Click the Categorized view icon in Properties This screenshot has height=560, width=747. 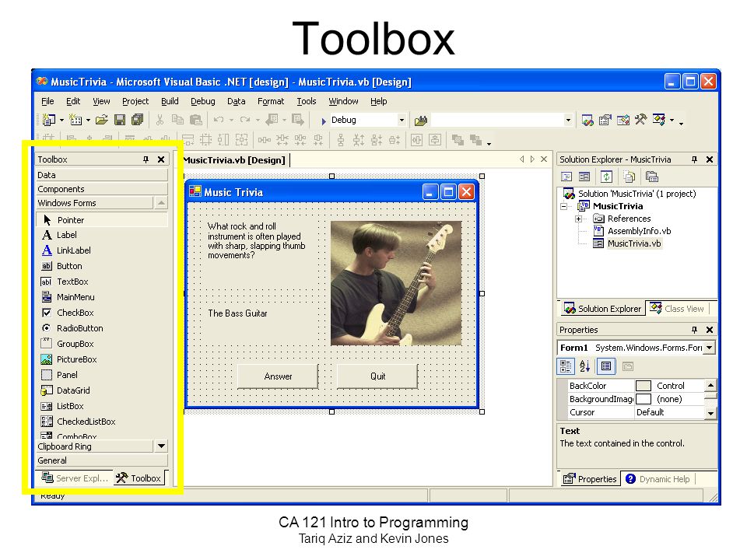click(x=566, y=366)
